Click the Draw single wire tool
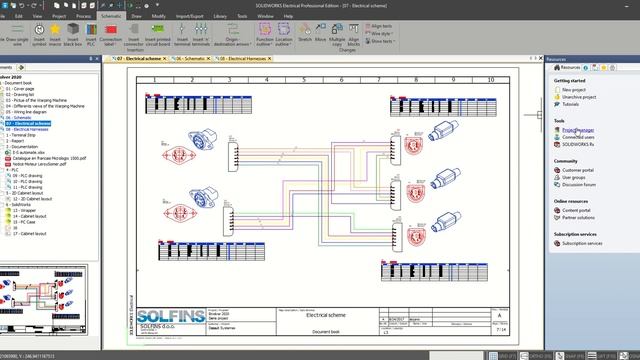 (16, 34)
